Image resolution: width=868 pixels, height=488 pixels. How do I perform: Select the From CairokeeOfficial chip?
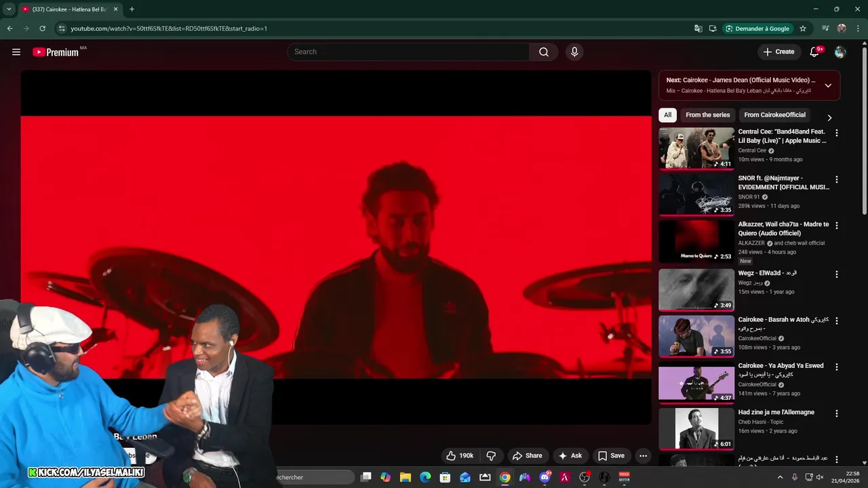tap(775, 115)
